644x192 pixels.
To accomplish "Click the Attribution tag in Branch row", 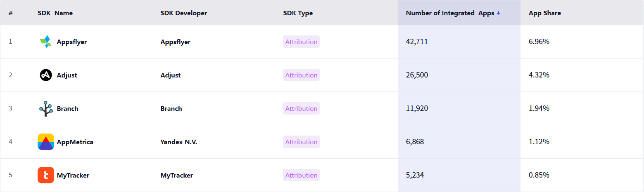I will 301,108.
